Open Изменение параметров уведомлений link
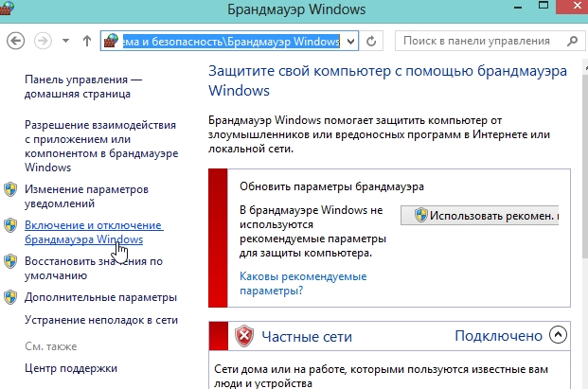Viewport: 588px width, 389px height. tap(86, 196)
